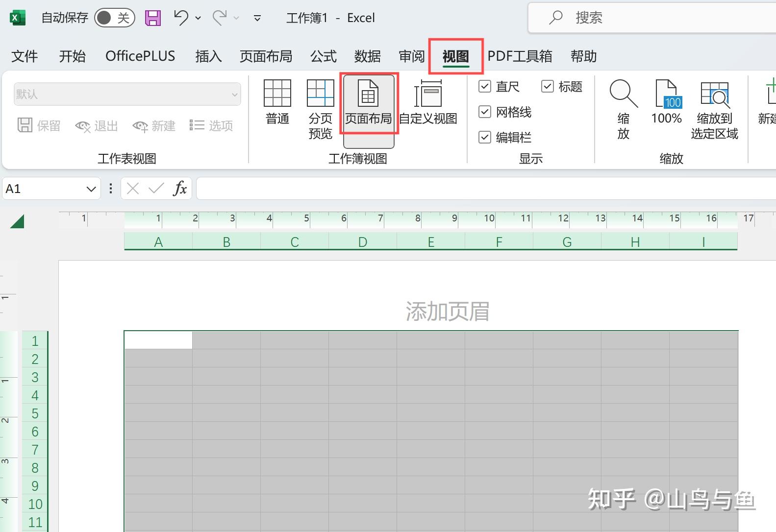
Task: Click the Select All triangle corner
Action: (x=17, y=221)
